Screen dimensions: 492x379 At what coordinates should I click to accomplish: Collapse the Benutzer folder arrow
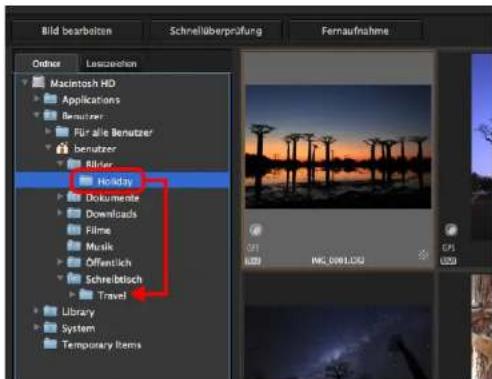(36, 115)
